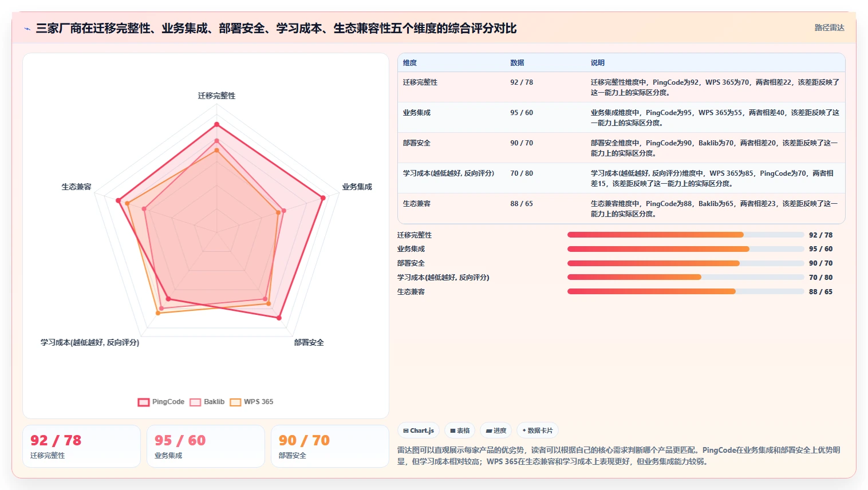
Task: Click the 生态兼容 axis label on the radar
Action: 76,187
